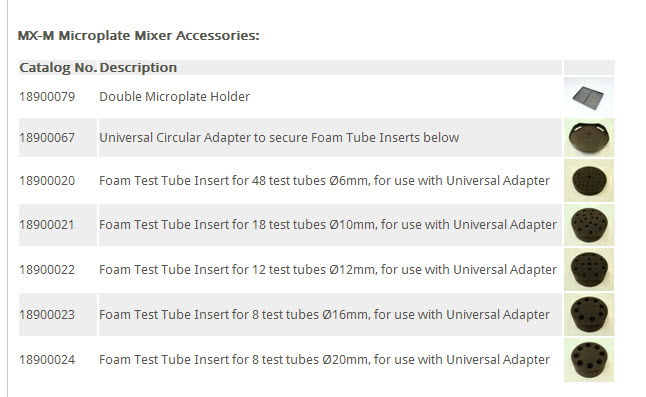
Task: Click catalog number 18900023
Action: click(47, 315)
